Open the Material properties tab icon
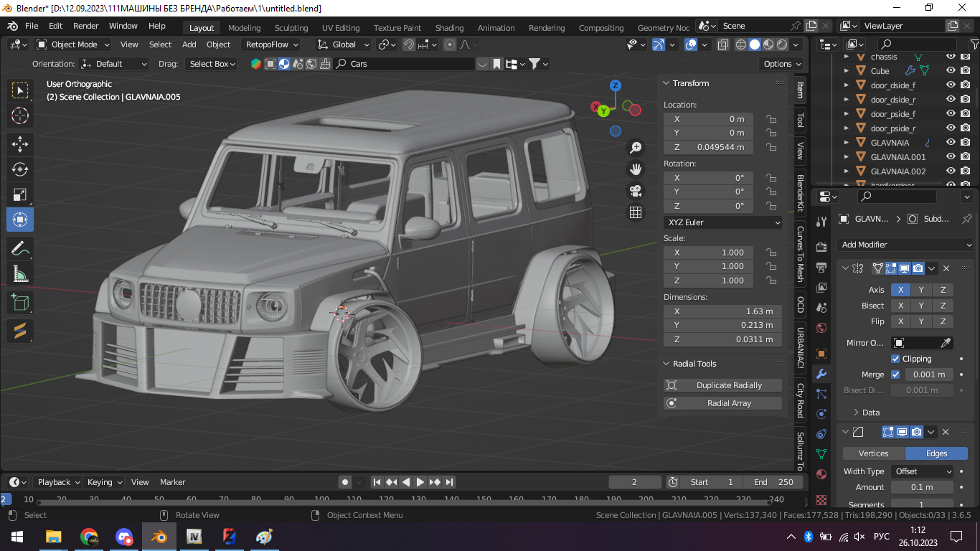The height and width of the screenshot is (551, 980). (x=821, y=474)
